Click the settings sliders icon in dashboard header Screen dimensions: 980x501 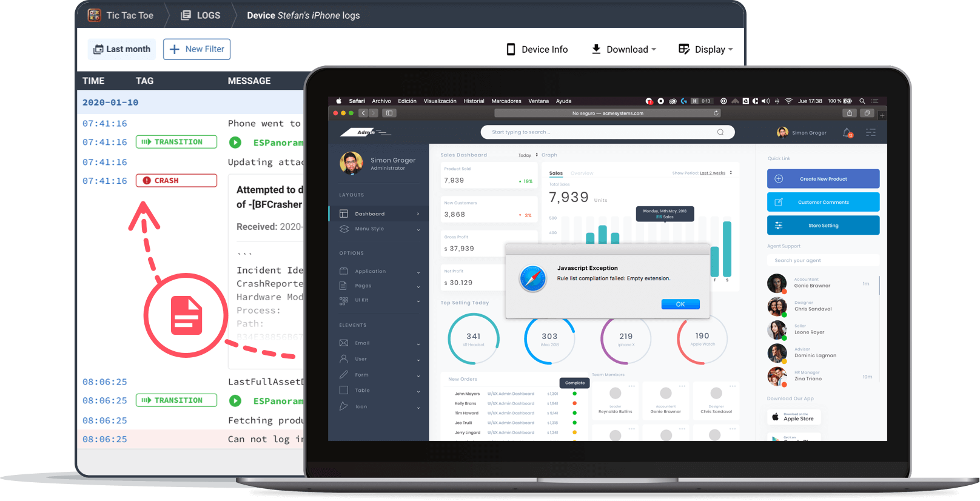click(x=871, y=132)
